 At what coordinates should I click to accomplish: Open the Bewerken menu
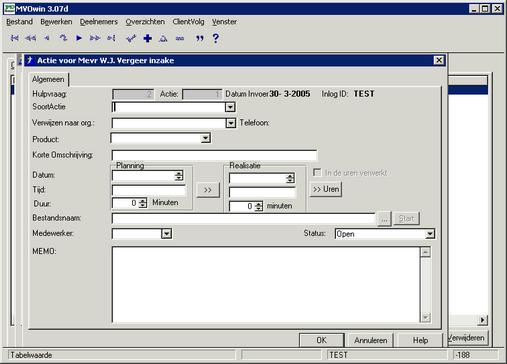coord(56,22)
